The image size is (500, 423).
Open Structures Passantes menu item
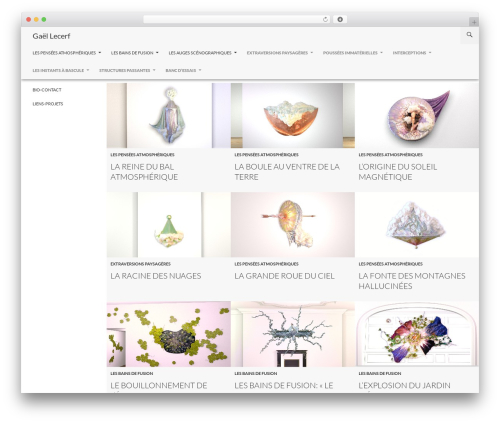click(x=124, y=70)
